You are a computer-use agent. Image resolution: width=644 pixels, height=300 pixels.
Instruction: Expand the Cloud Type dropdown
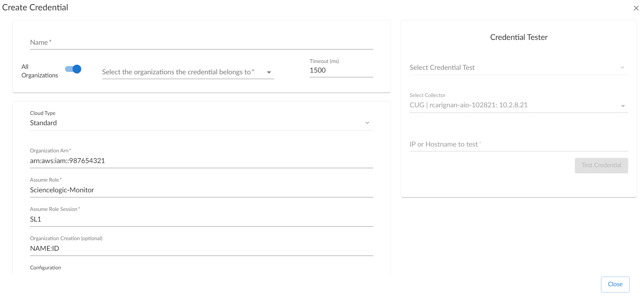point(201,123)
